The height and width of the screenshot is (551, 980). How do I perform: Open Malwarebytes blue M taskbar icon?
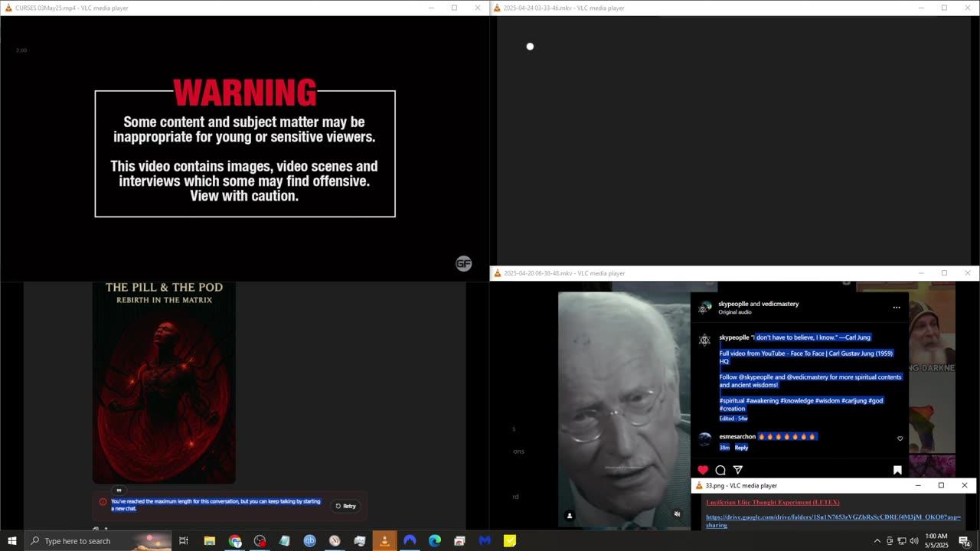point(485,540)
